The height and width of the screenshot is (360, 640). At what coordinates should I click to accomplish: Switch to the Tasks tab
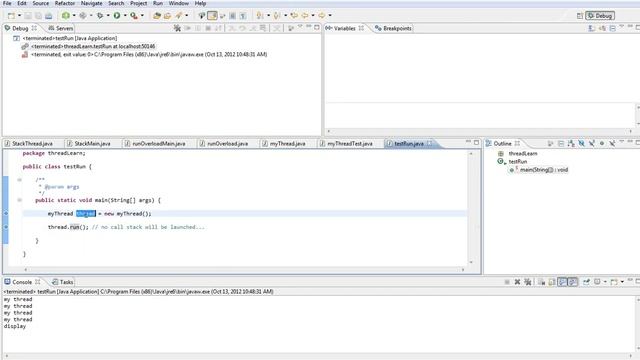[62, 282]
